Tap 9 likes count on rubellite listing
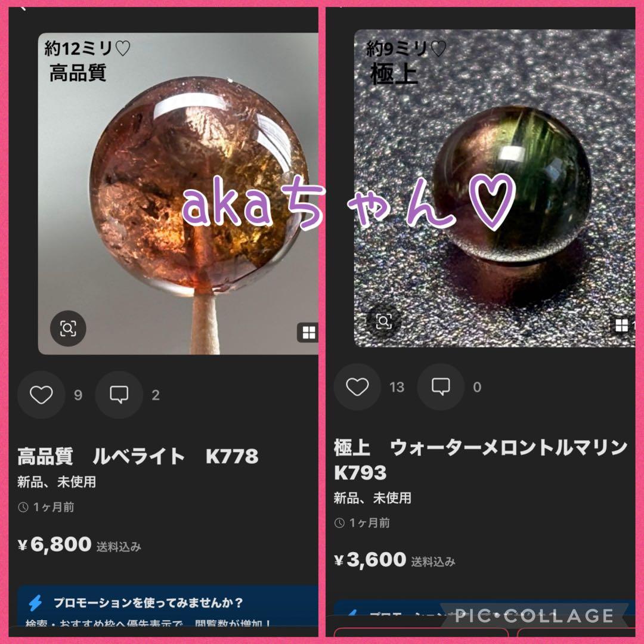The image size is (644, 644). pos(78,395)
